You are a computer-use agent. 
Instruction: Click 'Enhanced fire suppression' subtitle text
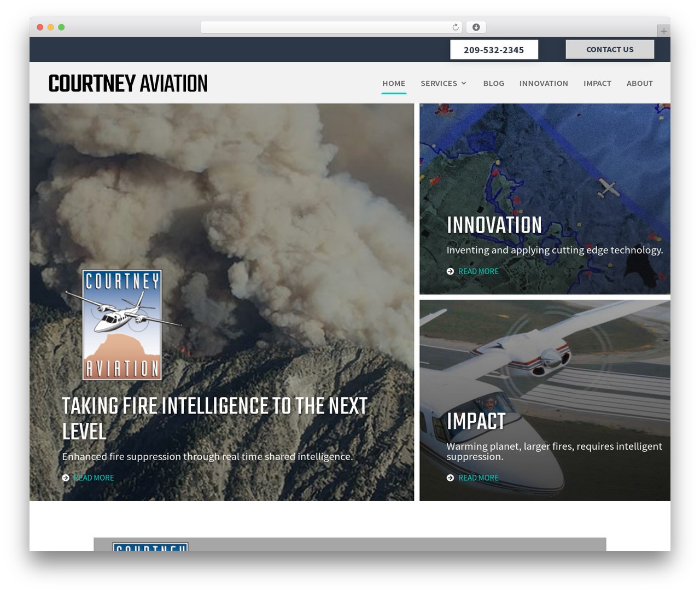pyautogui.click(x=207, y=457)
